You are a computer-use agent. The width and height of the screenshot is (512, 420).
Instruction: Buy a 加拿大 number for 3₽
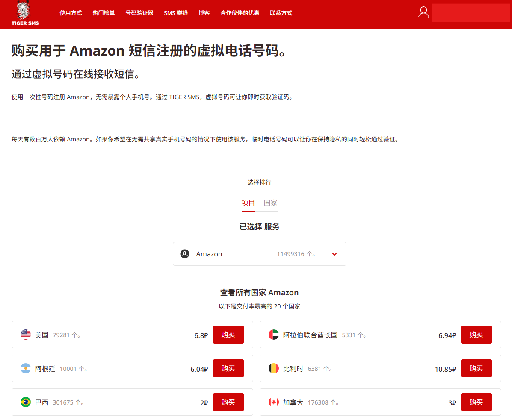coord(476,402)
